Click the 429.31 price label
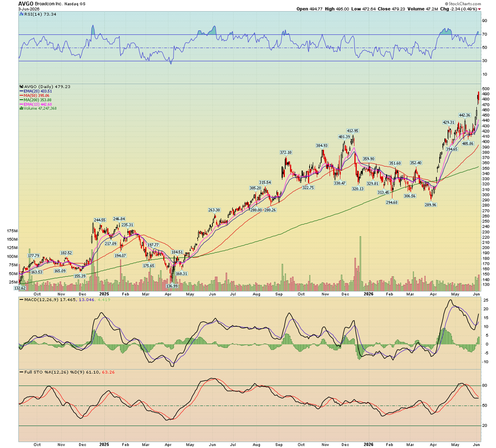Screen dimensions: 496x448 [448, 122]
